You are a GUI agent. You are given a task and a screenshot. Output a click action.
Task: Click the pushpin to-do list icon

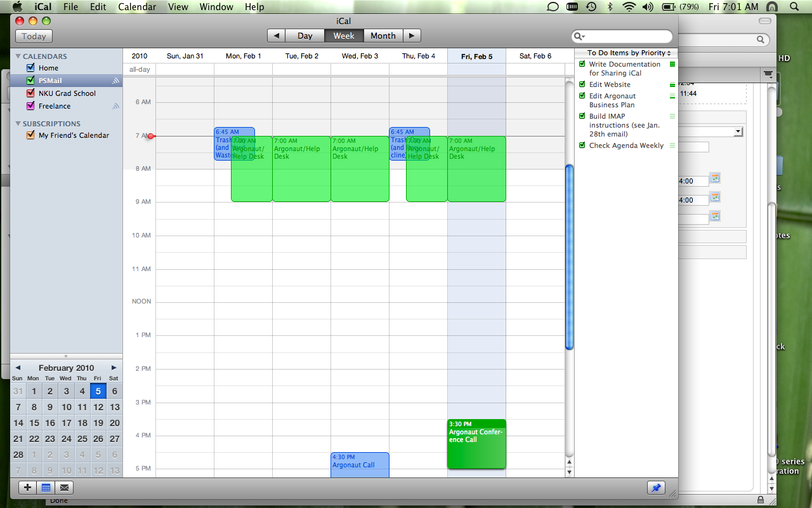(x=656, y=488)
